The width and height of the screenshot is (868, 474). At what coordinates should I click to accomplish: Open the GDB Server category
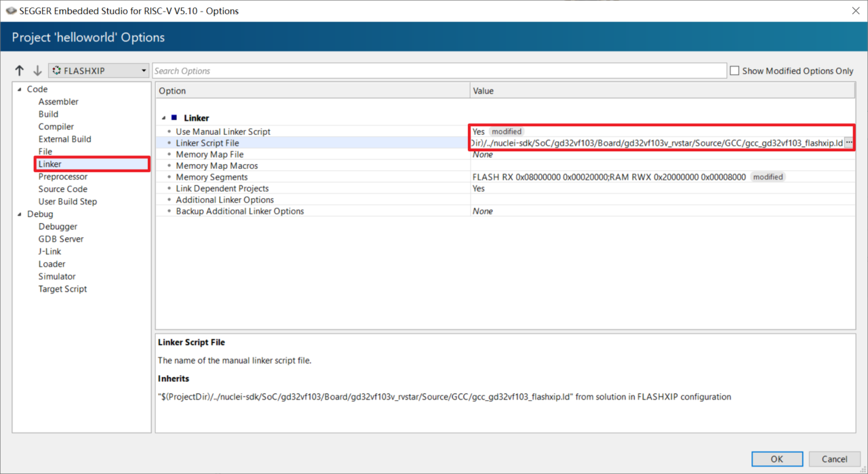[x=61, y=239]
